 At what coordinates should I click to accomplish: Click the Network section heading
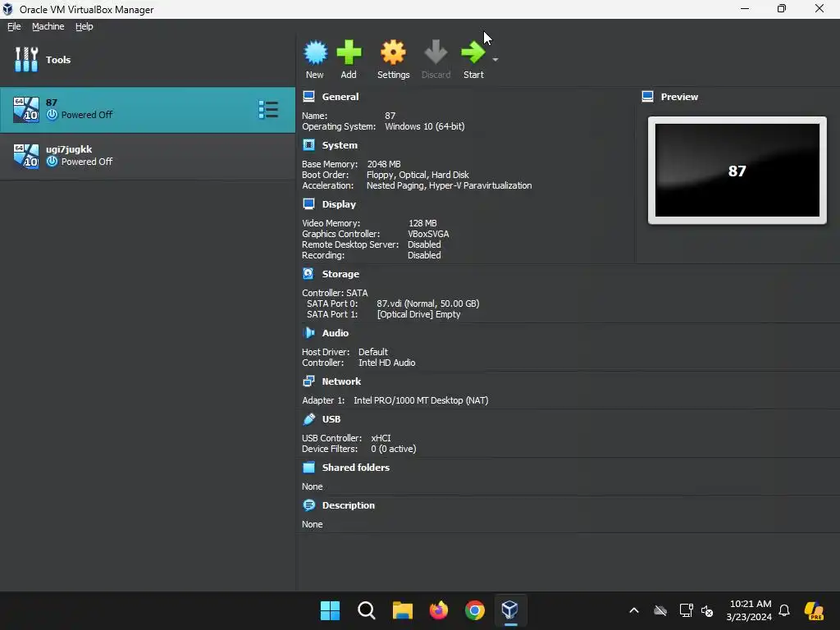341,381
